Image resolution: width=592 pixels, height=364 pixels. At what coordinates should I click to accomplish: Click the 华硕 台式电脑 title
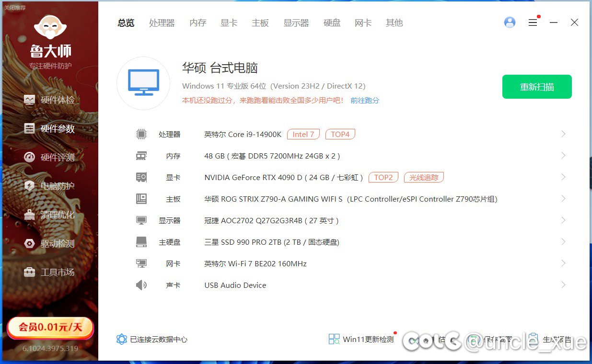220,68
